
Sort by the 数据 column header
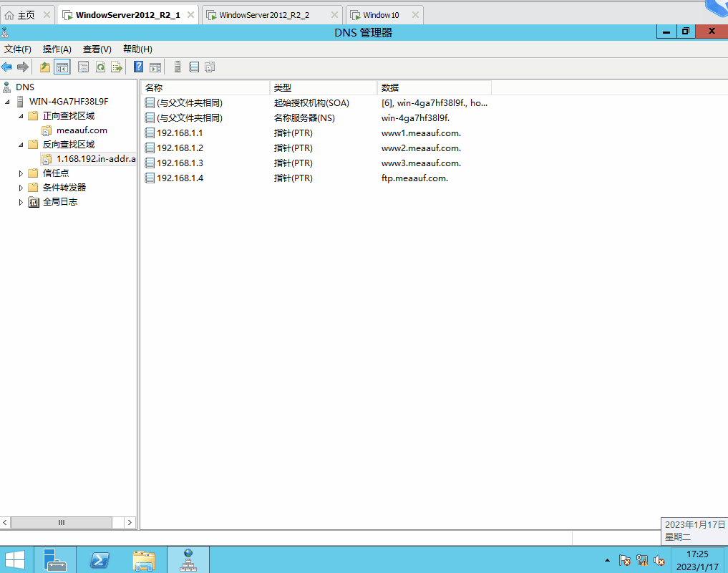pos(434,87)
